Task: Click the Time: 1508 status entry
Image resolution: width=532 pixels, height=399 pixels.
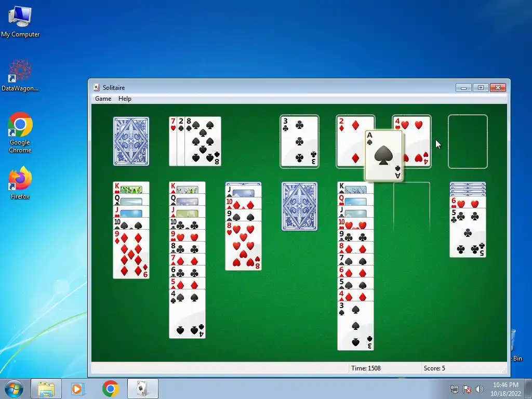Action: [x=366, y=368]
